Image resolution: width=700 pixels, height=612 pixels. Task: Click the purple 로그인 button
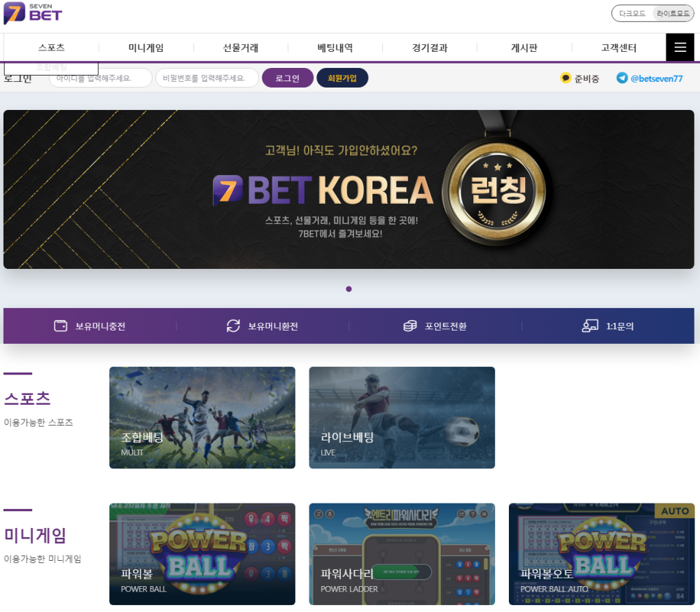click(x=288, y=78)
